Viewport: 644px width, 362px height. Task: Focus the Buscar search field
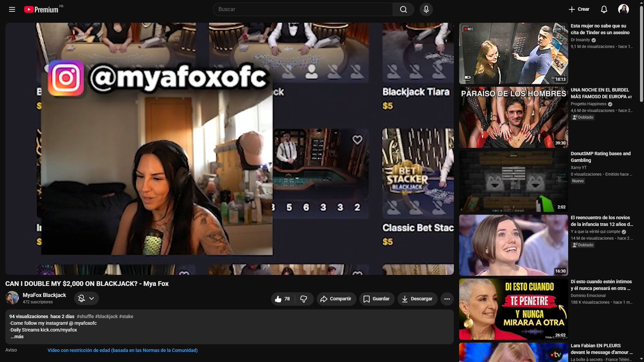(x=303, y=9)
